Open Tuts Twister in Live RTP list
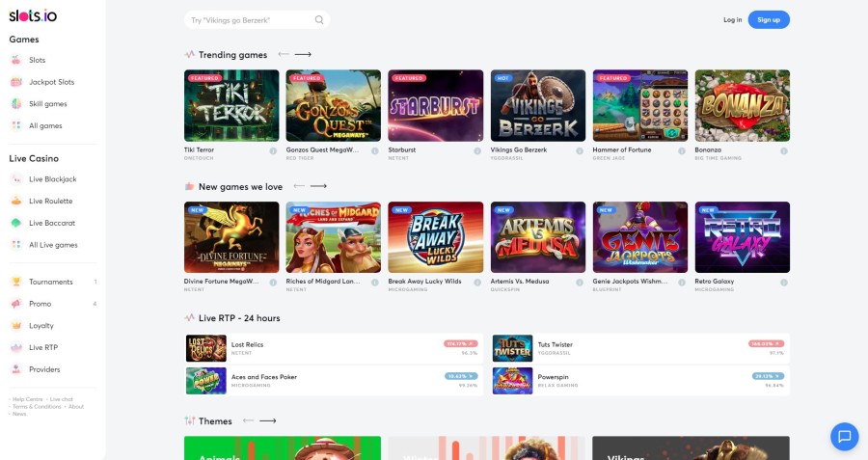This screenshot has width=868, height=460. tap(640, 348)
